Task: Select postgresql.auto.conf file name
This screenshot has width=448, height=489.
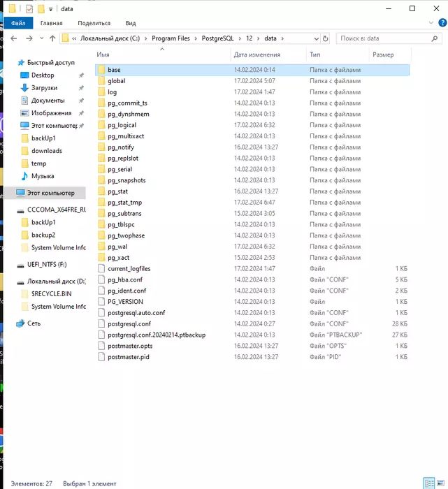Action: [x=136, y=313]
